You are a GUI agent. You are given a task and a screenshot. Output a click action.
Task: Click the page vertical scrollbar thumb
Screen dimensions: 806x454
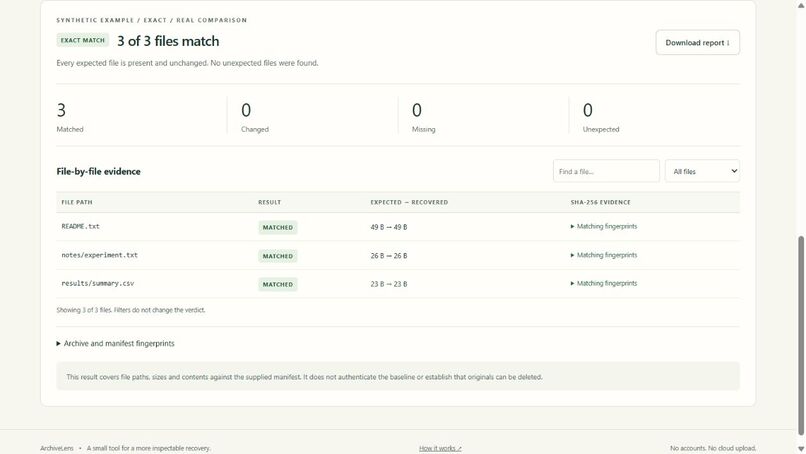(801, 336)
